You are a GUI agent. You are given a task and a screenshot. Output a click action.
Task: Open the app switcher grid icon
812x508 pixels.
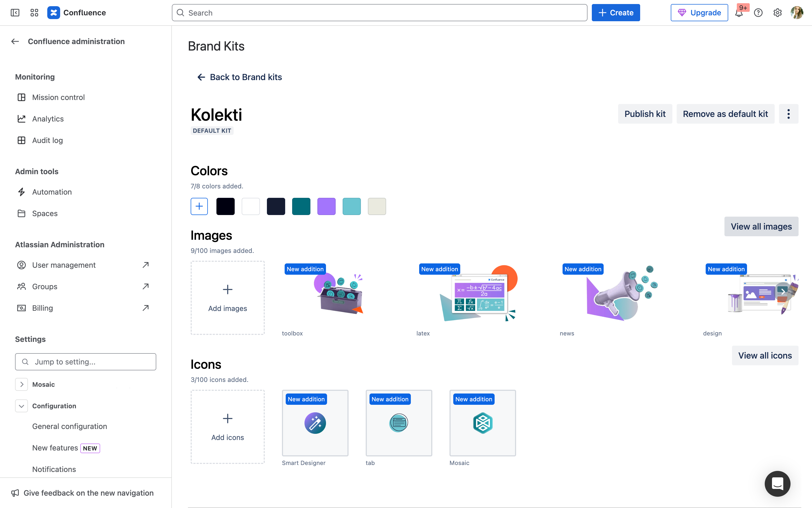point(34,13)
